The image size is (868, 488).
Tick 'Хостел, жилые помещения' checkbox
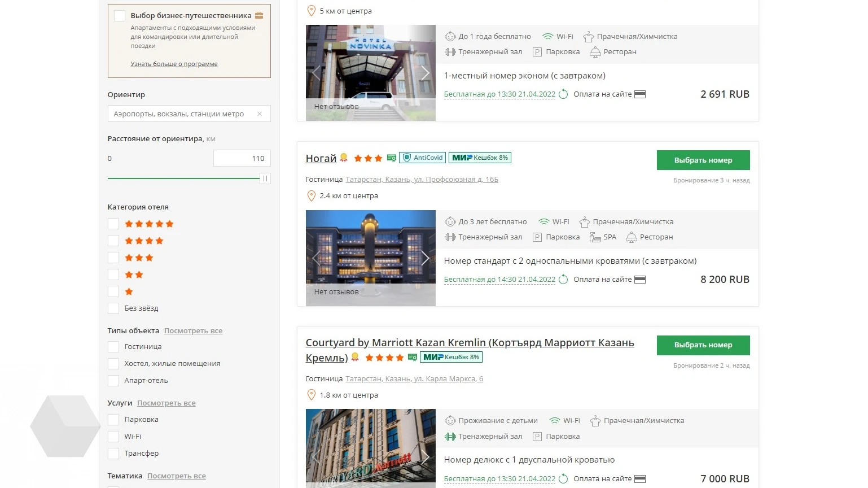[113, 364]
